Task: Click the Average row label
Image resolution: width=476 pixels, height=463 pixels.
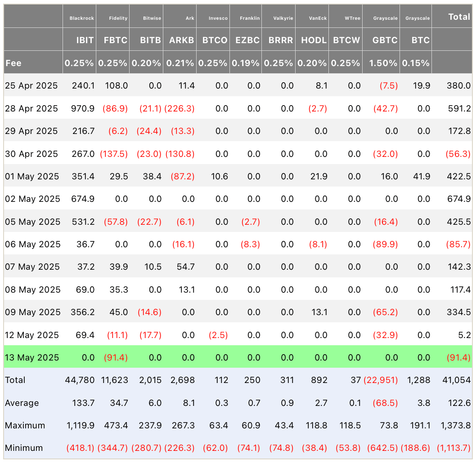Action: [x=22, y=403]
